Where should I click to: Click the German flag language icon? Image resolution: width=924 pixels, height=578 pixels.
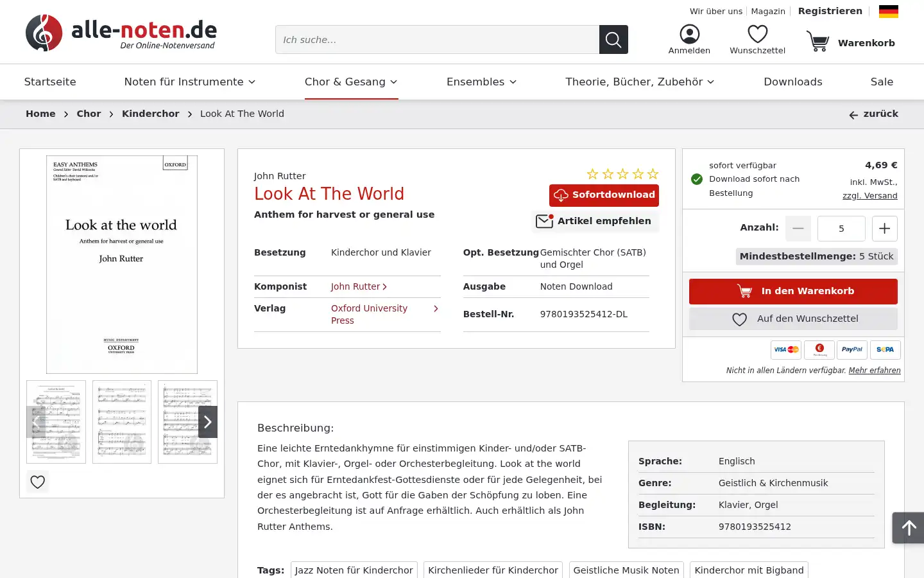click(x=888, y=11)
